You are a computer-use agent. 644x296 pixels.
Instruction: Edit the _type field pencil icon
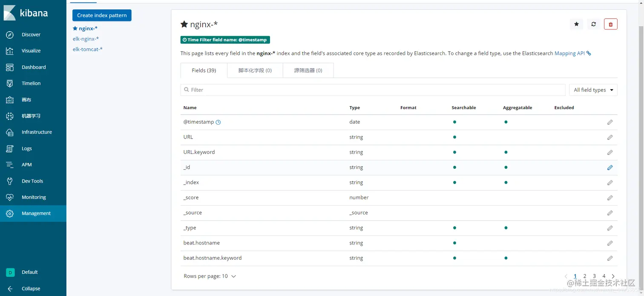[x=610, y=228]
